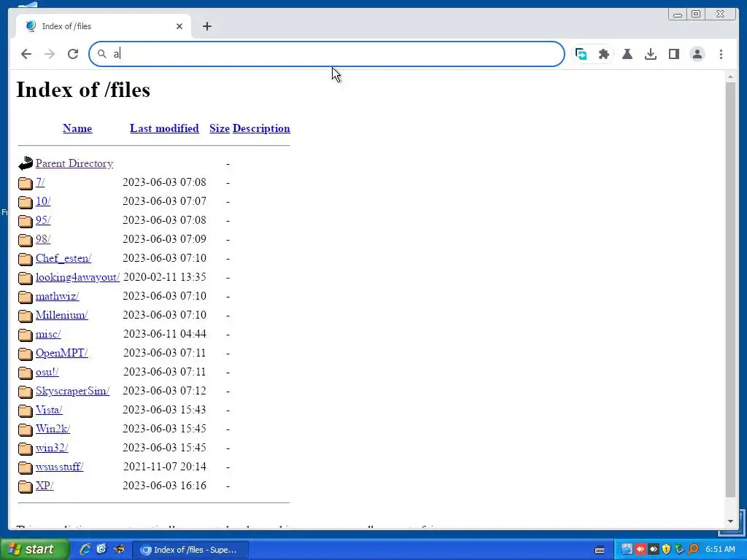Image resolution: width=747 pixels, height=560 pixels.
Task: Open the extensions puzzle-piece menu
Action: [604, 54]
